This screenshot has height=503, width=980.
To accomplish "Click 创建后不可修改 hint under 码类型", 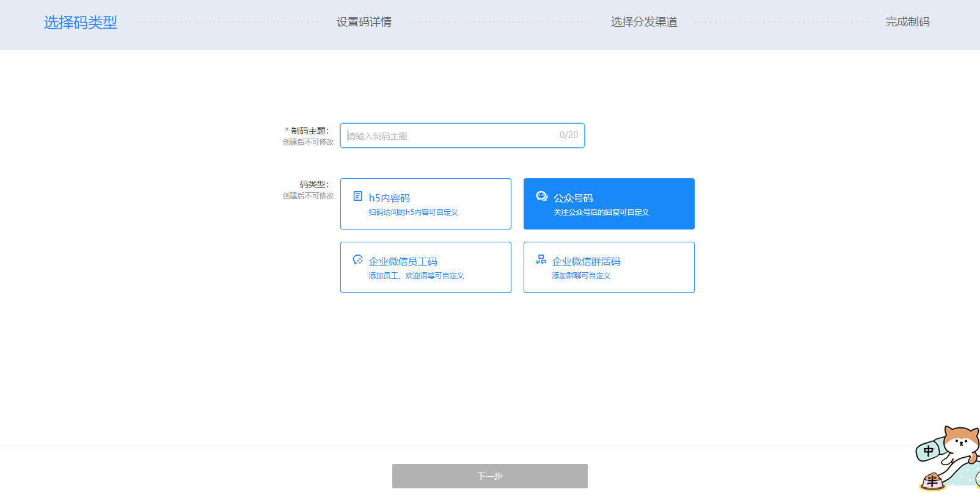I will (x=308, y=196).
